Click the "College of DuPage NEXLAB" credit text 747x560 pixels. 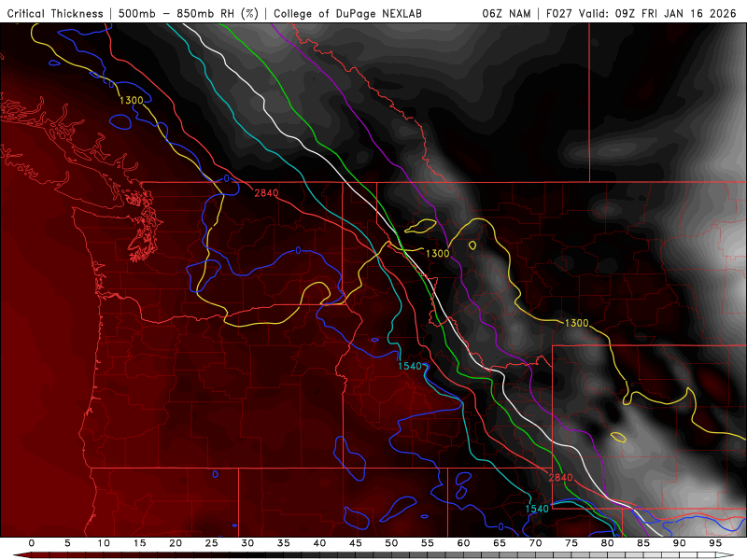[x=347, y=13]
